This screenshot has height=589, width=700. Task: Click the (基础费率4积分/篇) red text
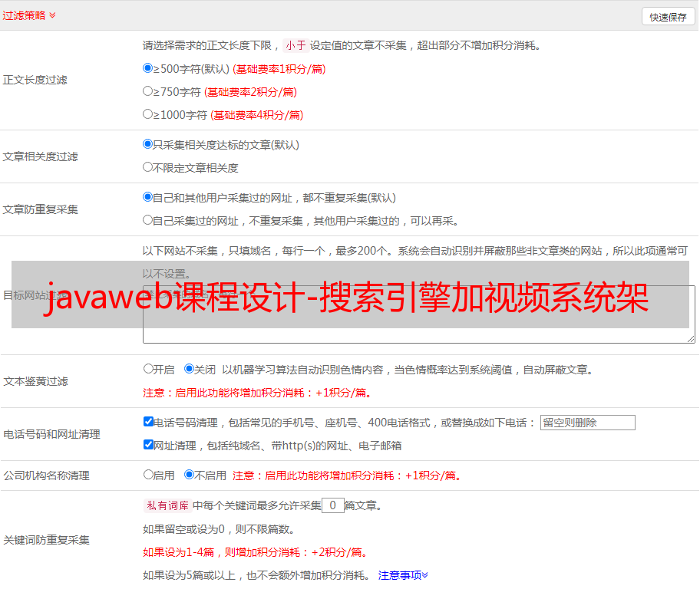tap(256, 115)
